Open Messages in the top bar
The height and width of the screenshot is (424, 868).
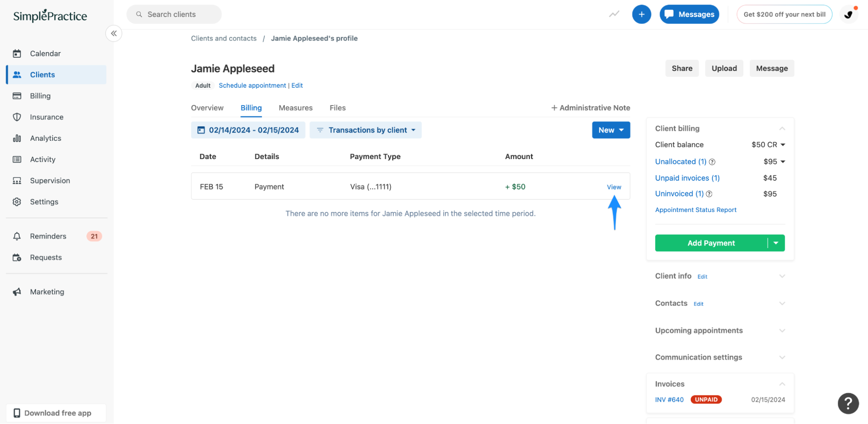[689, 14]
